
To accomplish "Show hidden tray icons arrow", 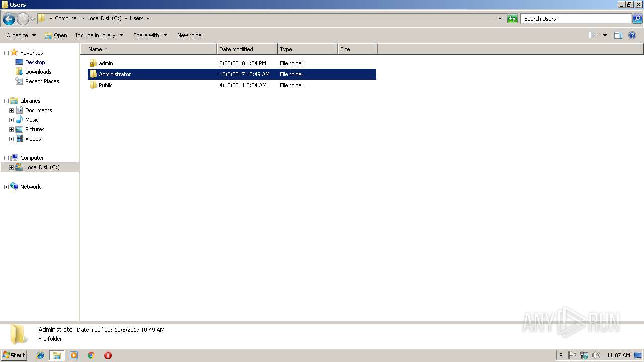I will pos(561,355).
